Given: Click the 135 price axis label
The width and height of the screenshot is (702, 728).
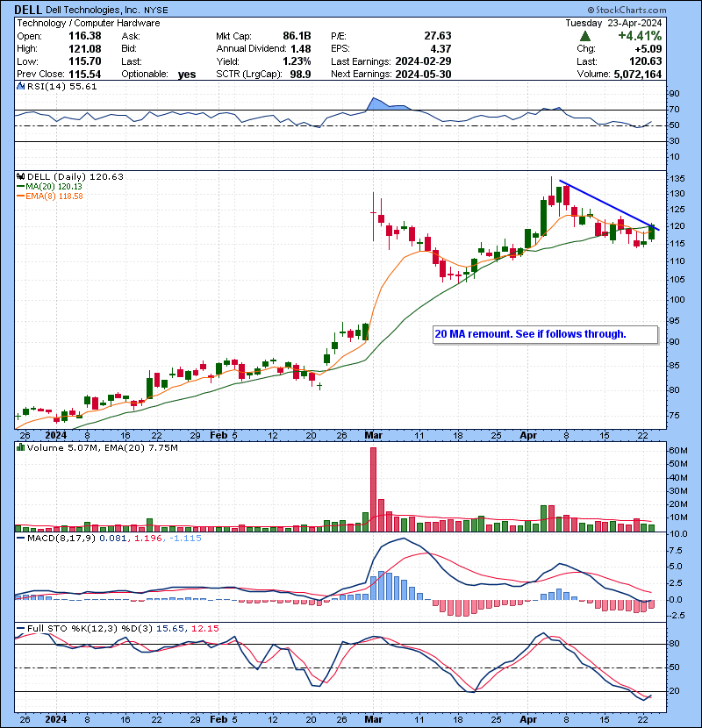Looking at the screenshot, I should (x=677, y=179).
